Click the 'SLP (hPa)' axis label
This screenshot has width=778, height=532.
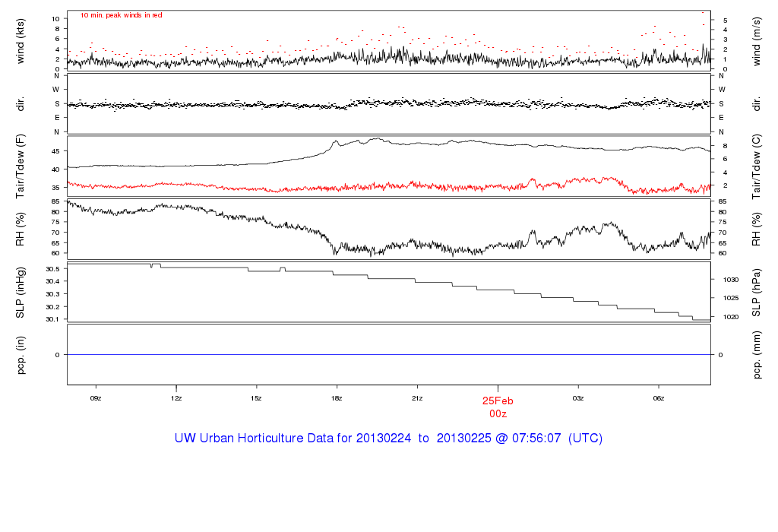coord(756,293)
